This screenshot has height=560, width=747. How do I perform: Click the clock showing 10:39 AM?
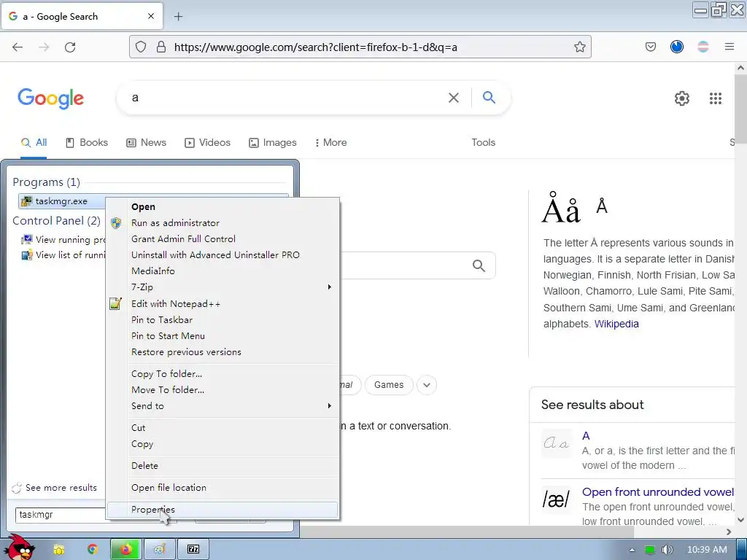(x=707, y=550)
